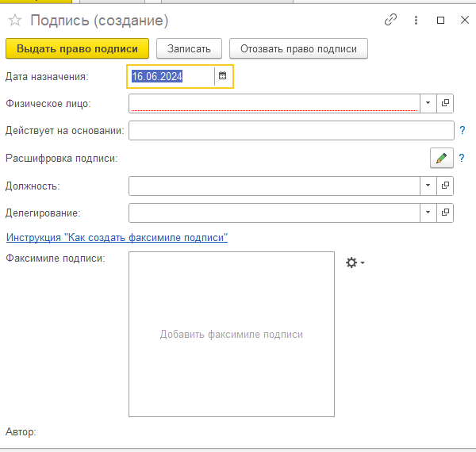Open the Физическое лицо record via open icon

coord(445,103)
